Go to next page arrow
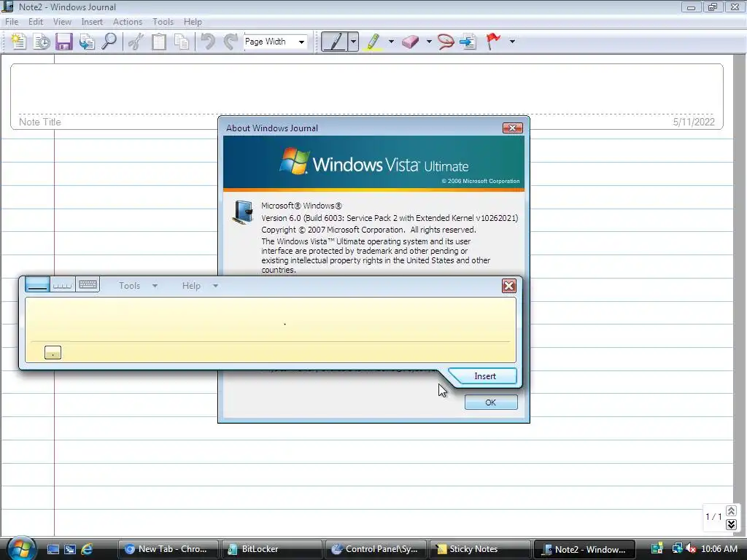This screenshot has height=560, width=747. pyautogui.click(x=731, y=524)
